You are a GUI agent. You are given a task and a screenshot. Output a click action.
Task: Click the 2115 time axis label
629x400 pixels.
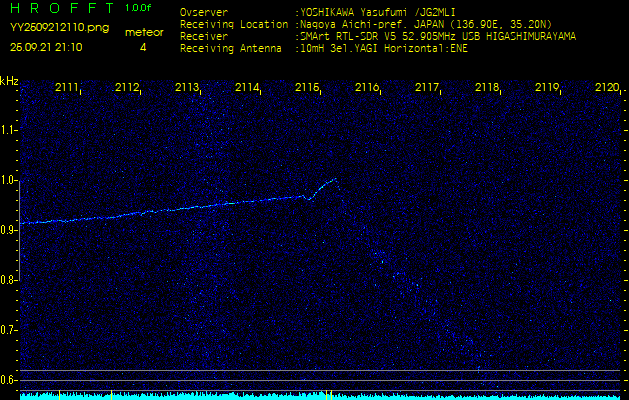(306, 87)
